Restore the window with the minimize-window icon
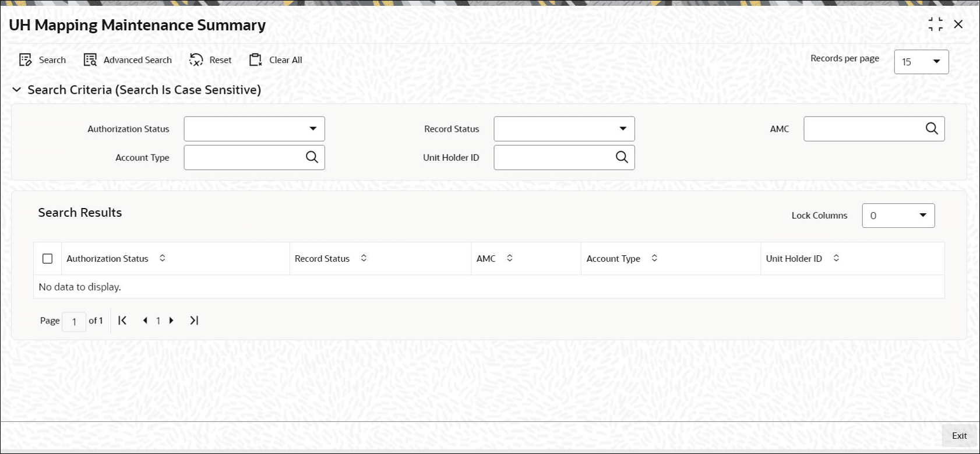980x454 pixels. pyautogui.click(x=936, y=24)
